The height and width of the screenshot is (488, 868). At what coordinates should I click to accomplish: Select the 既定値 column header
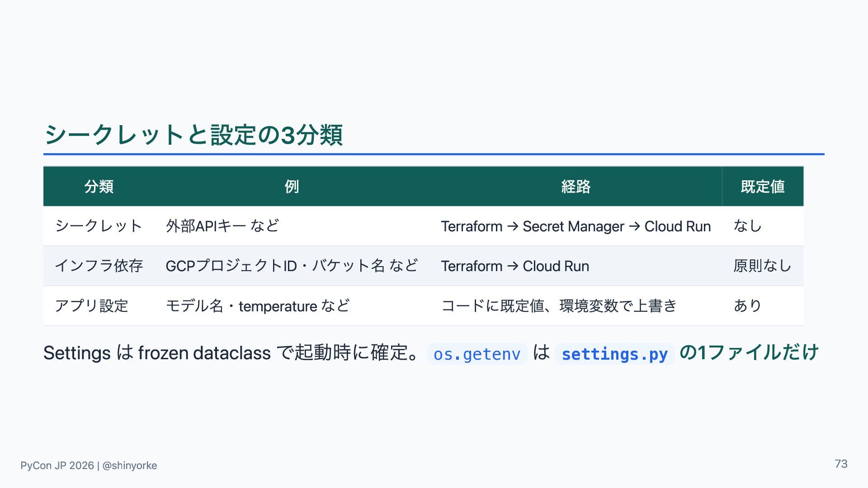click(763, 186)
